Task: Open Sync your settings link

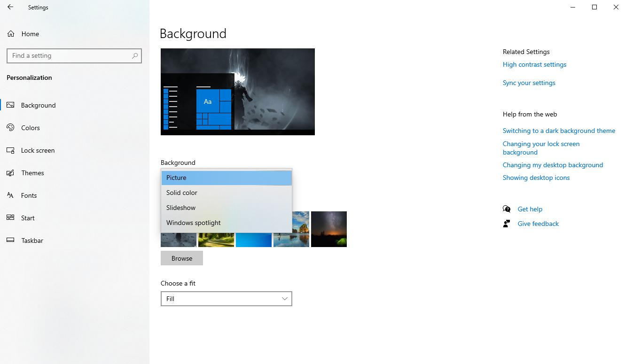Action: (x=529, y=83)
